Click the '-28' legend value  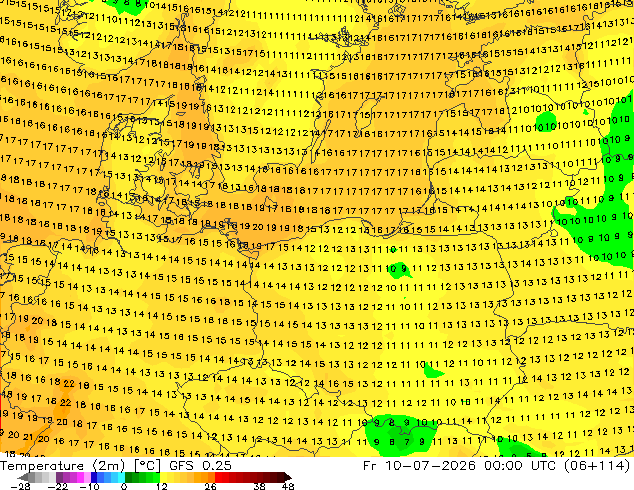(x=20, y=486)
